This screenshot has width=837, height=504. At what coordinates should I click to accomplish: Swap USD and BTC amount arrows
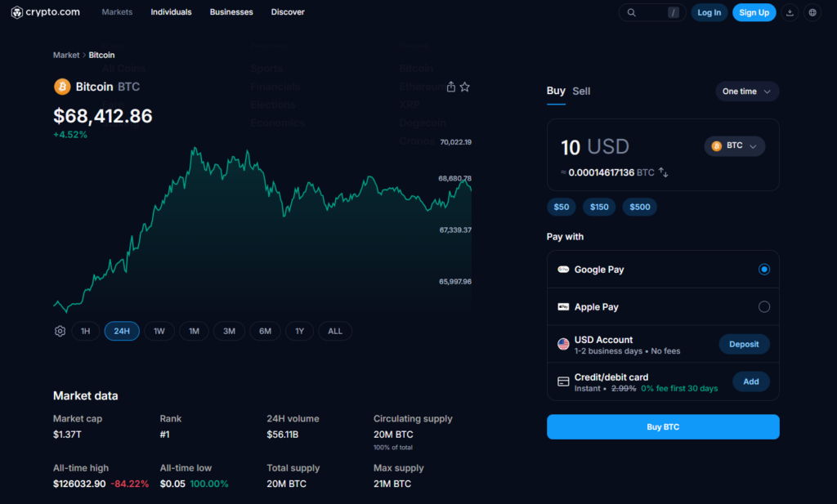tap(664, 172)
